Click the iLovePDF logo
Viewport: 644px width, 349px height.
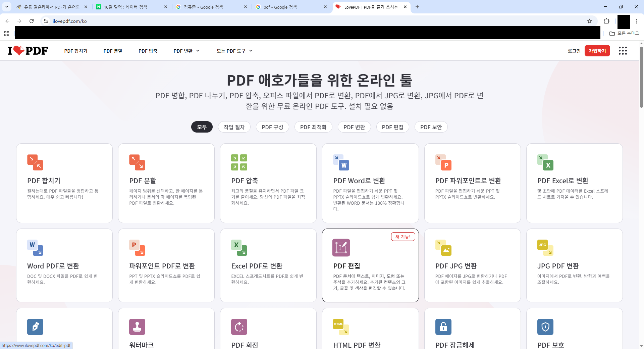pos(28,51)
